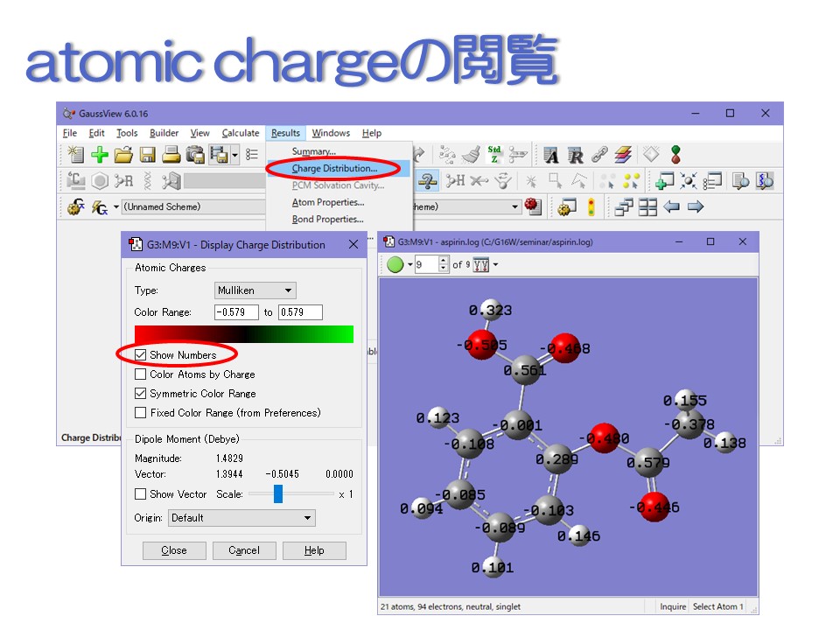Select the Custom Fragment tool icon
The width and height of the screenshot is (840, 630).
[171, 181]
